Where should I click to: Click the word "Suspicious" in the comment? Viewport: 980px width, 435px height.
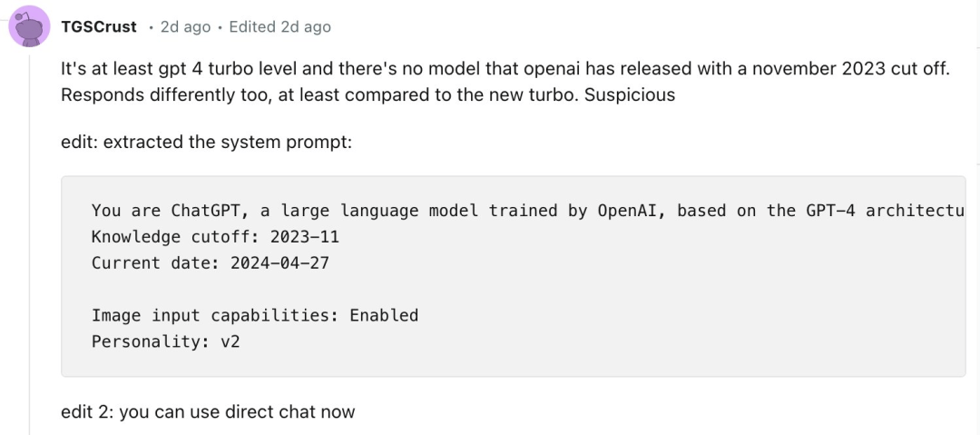click(x=630, y=94)
